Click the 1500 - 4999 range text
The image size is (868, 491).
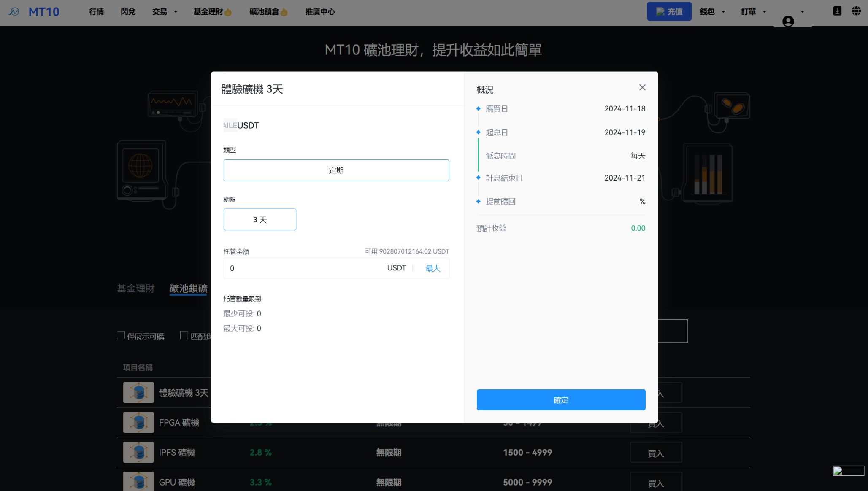point(527,453)
